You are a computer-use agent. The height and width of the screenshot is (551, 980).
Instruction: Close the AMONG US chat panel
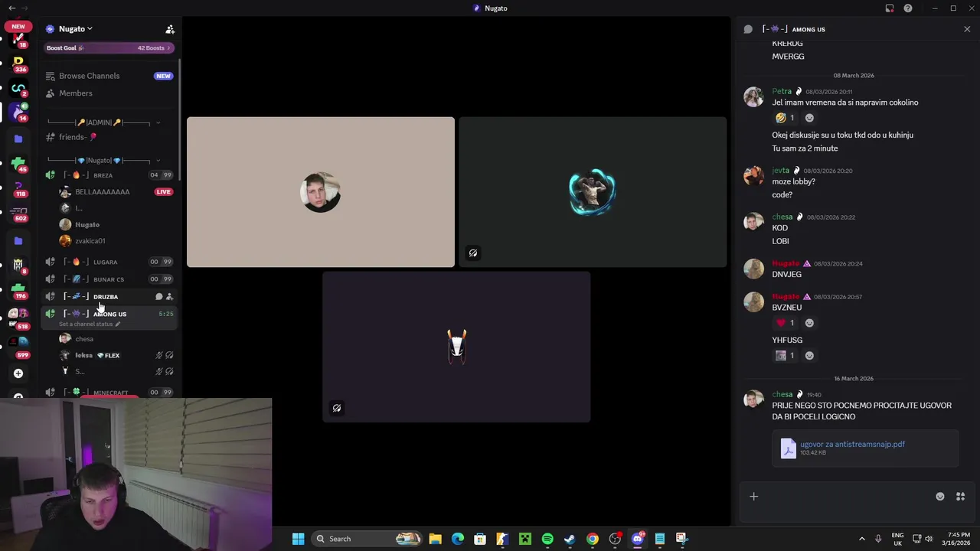click(967, 29)
